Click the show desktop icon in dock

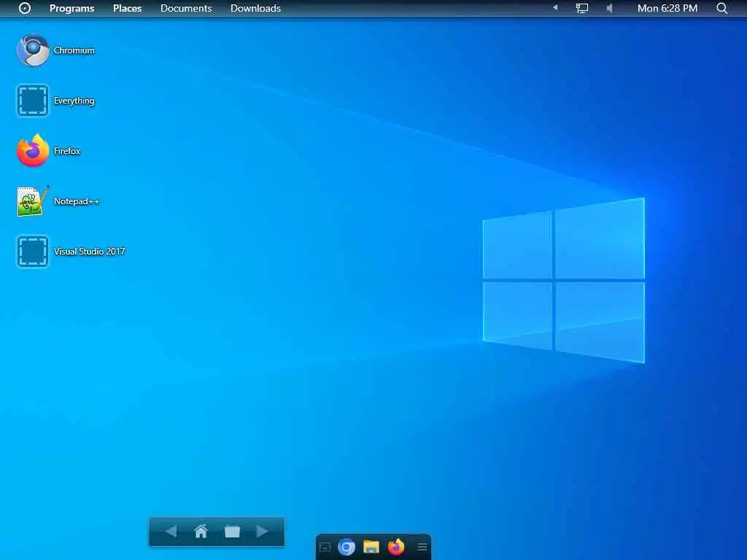(325, 548)
